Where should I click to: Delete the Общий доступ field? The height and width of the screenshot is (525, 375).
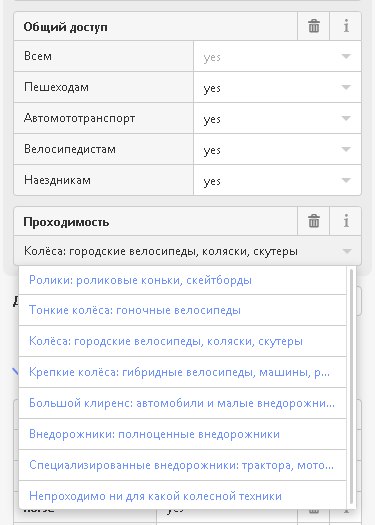coord(313,26)
